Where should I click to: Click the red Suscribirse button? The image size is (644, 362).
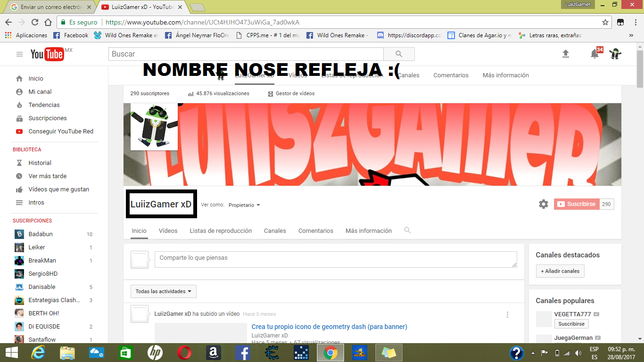pos(576,204)
